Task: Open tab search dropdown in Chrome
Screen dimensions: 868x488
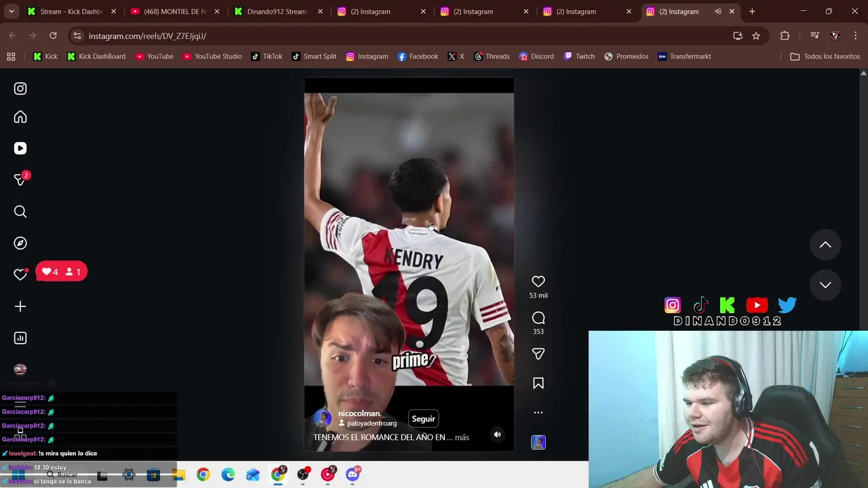Action: click(11, 12)
